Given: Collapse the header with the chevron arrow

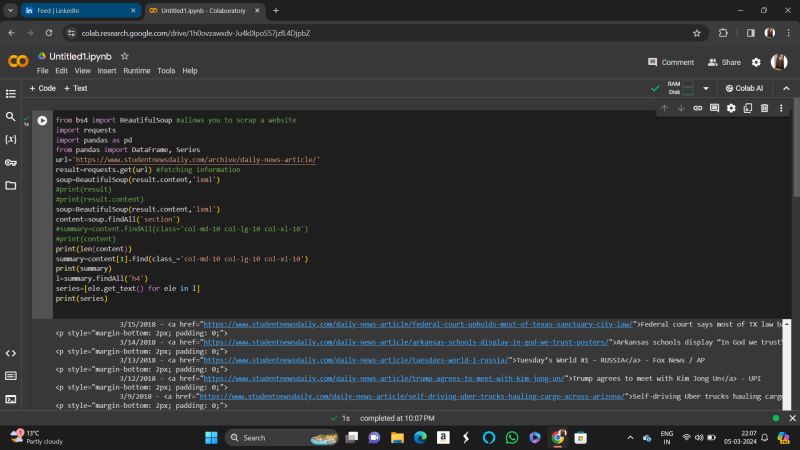Looking at the screenshot, I should [785, 88].
